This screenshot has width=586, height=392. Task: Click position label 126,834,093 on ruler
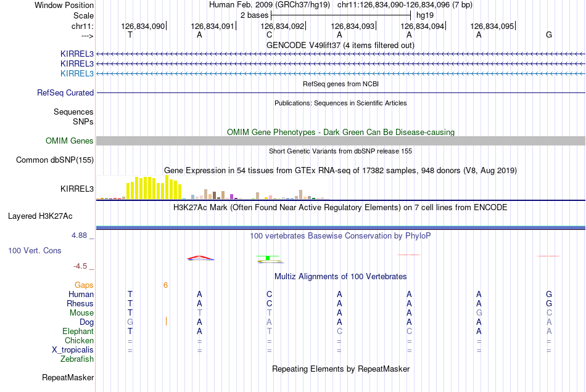point(352,27)
